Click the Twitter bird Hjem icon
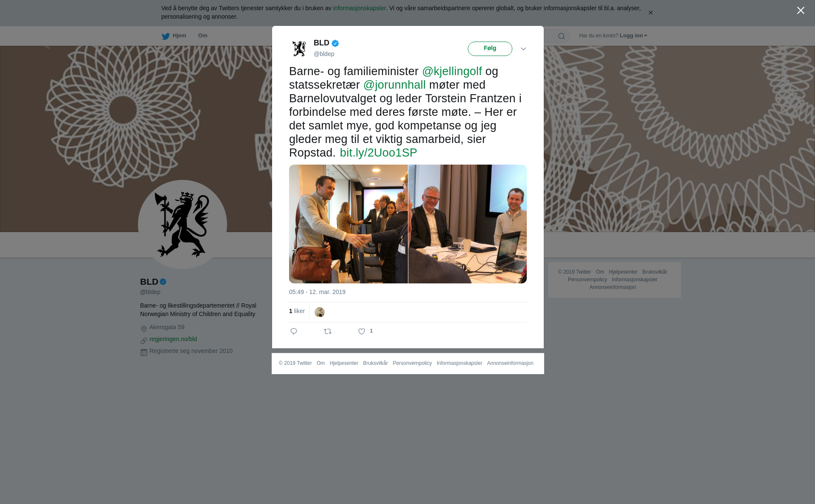 (166, 36)
